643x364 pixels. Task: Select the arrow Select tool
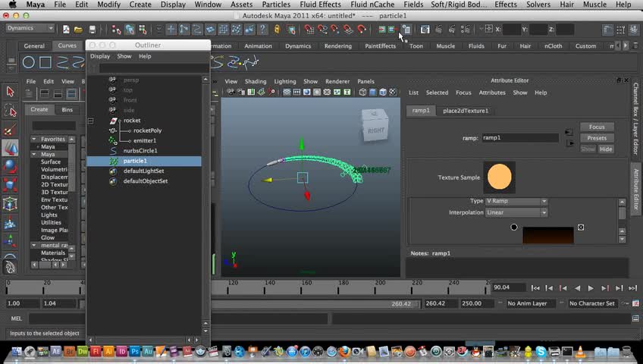(x=10, y=92)
